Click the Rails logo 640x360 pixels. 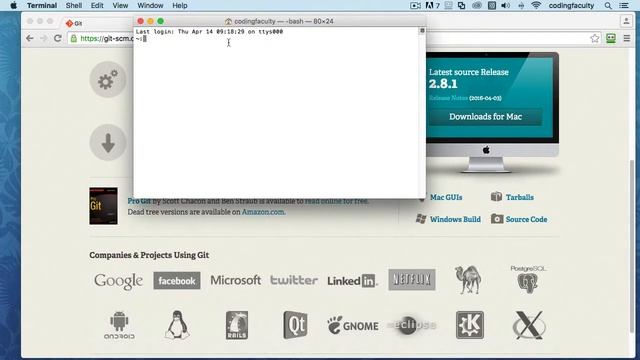click(237, 325)
